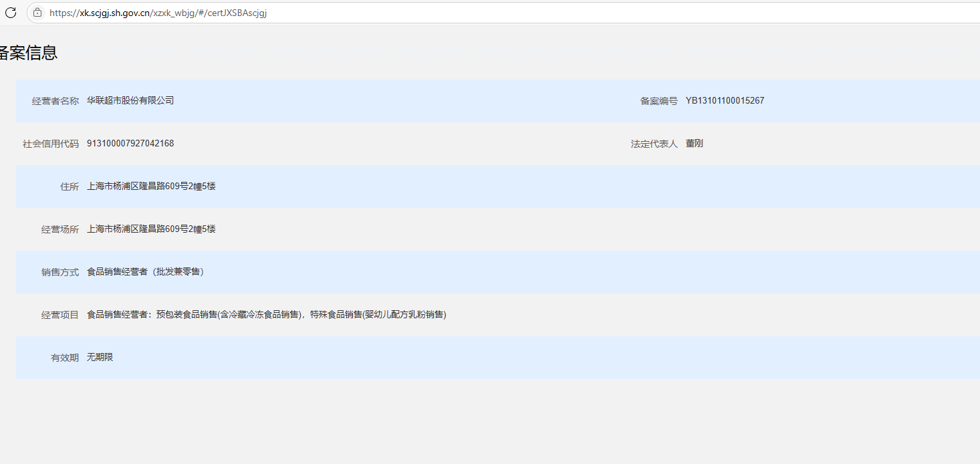The image size is (980, 464).
Task: Click the 社会信用代码 label
Action: point(51,144)
